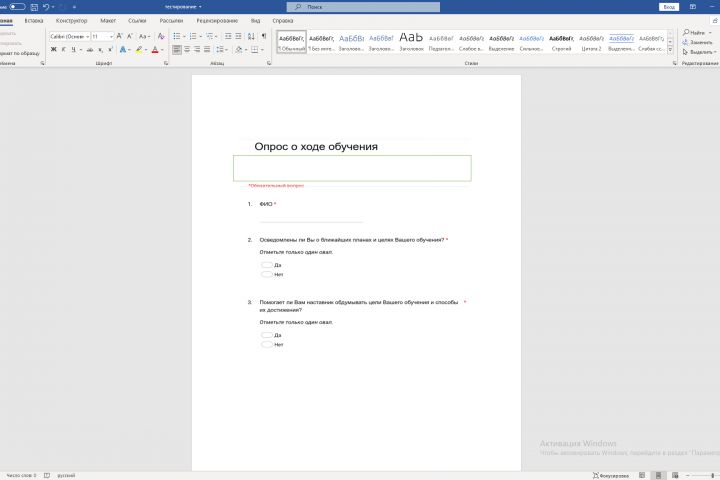Sort the selected text
Screen dimensions: 720x480
[251, 36]
